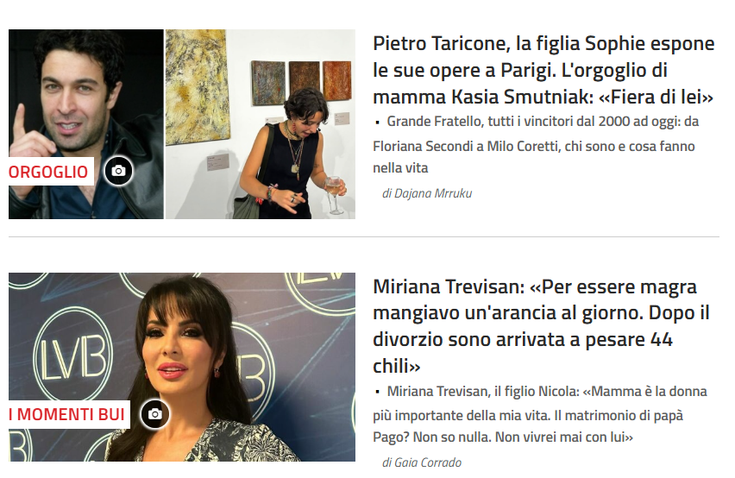
Task: Open the camera gallery icon on Trevisan article
Action: point(155,414)
